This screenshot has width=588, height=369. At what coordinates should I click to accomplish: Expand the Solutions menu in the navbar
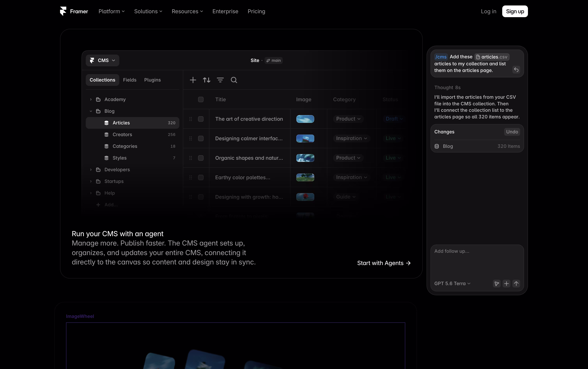148,11
